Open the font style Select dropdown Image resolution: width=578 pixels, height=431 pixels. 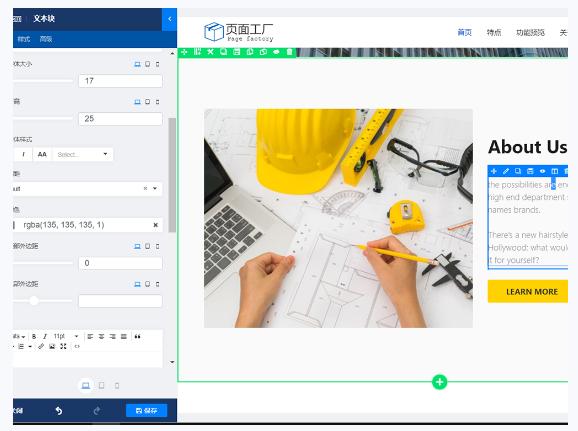click(83, 154)
